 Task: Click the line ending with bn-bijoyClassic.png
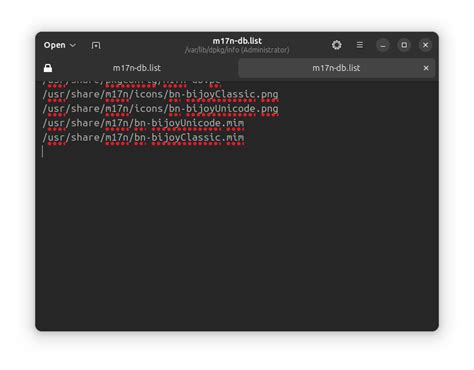tap(160, 94)
